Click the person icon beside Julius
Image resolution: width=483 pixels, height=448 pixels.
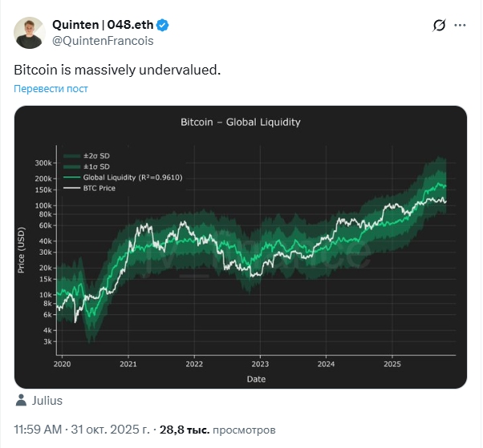click(x=21, y=401)
